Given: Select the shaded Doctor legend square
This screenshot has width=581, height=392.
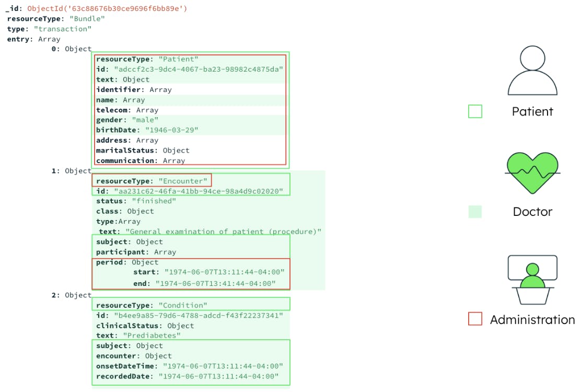Looking at the screenshot, I should click(x=475, y=212).
